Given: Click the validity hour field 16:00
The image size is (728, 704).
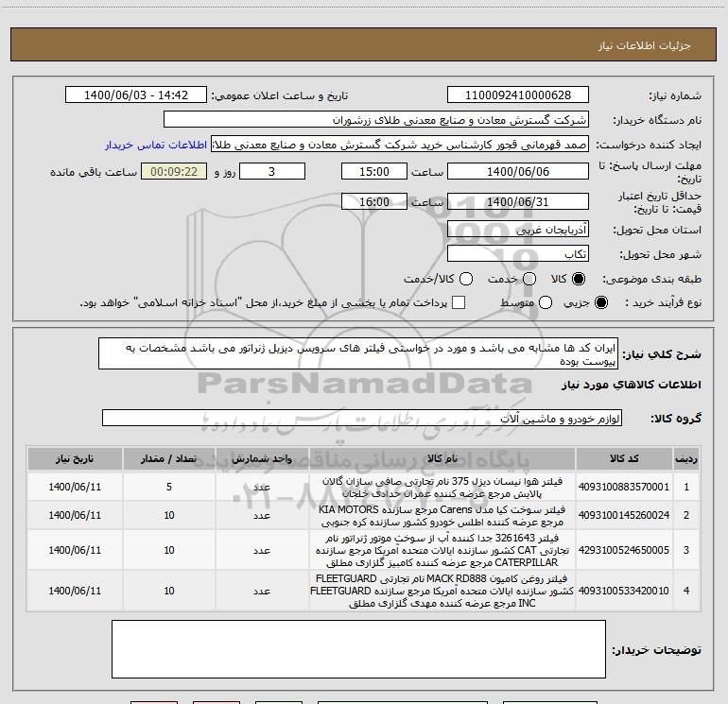Looking at the screenshot, I should point(374,201).
